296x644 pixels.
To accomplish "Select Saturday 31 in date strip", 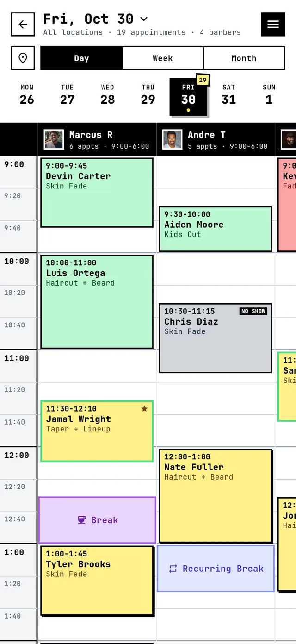I will click(228, 94).
